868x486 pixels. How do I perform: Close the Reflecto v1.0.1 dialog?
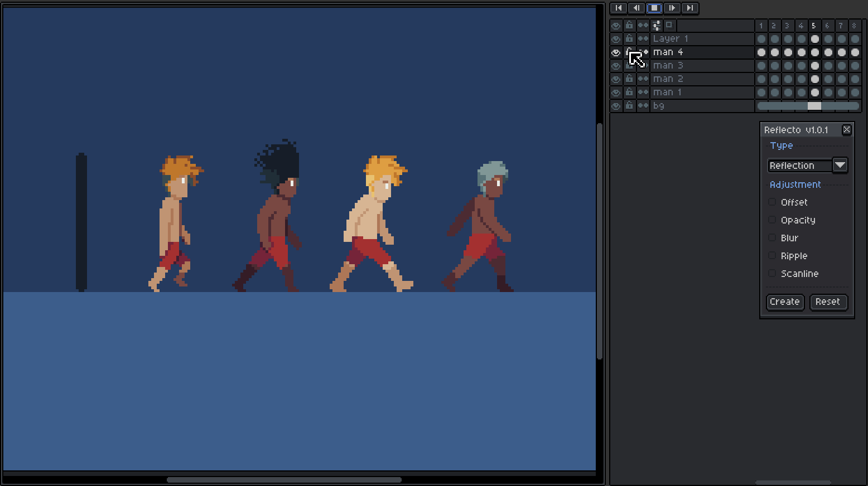click(847, 129)
